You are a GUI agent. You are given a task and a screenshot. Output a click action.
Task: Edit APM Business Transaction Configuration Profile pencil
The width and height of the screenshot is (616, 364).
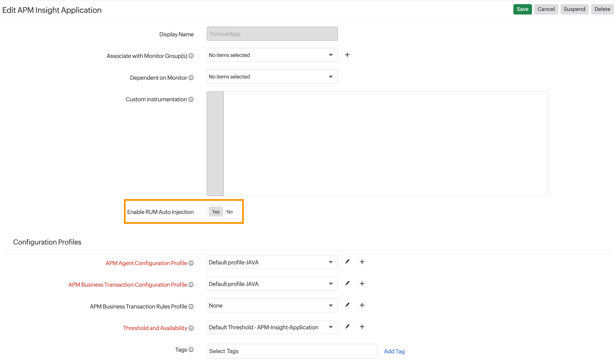pyautogui.click(x=347, y=284)
